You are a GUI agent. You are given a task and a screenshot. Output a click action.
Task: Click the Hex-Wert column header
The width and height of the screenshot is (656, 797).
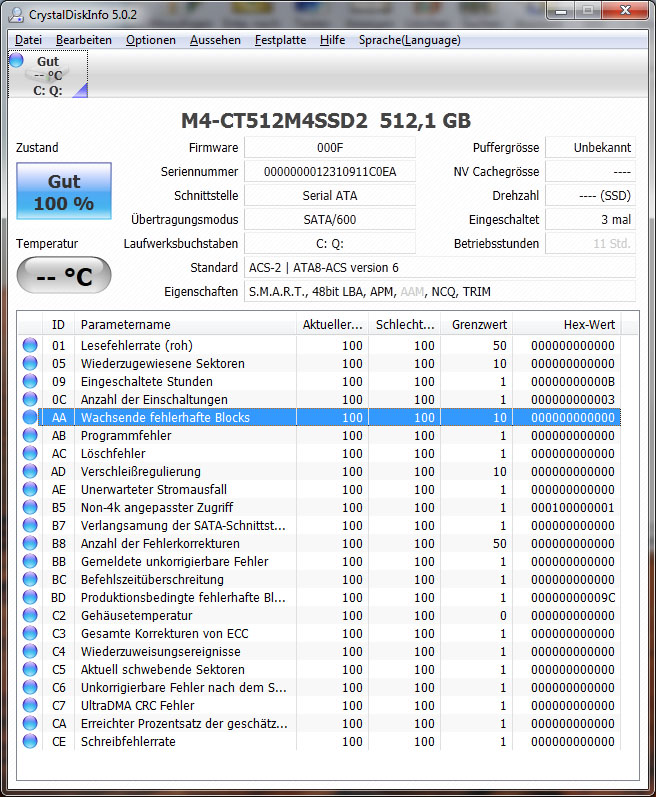567,324
